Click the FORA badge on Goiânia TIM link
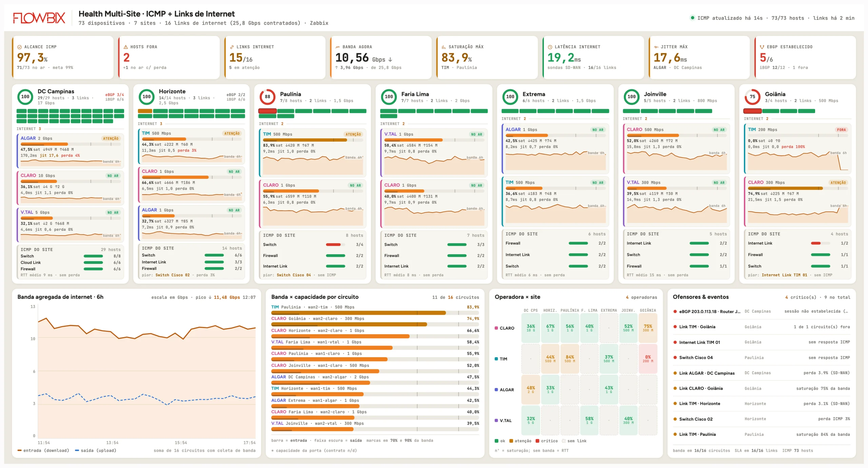Viewport: 868px width, 468px height. point(841,130)
